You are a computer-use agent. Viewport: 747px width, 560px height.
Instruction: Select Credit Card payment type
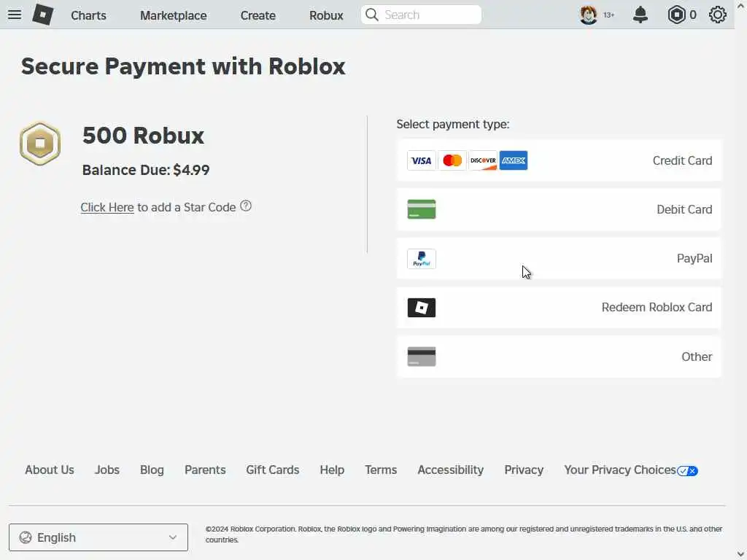[x=559, y=160]
